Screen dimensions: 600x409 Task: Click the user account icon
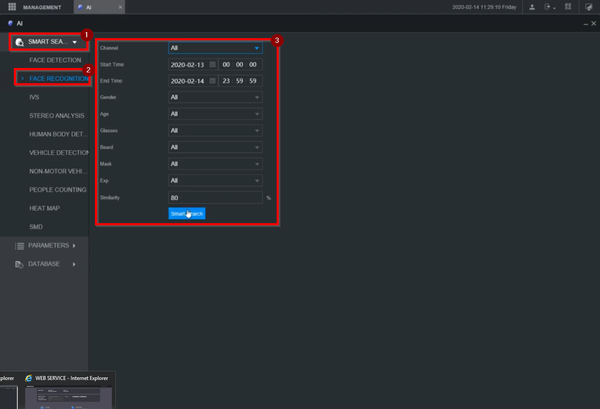coord(532,7)
